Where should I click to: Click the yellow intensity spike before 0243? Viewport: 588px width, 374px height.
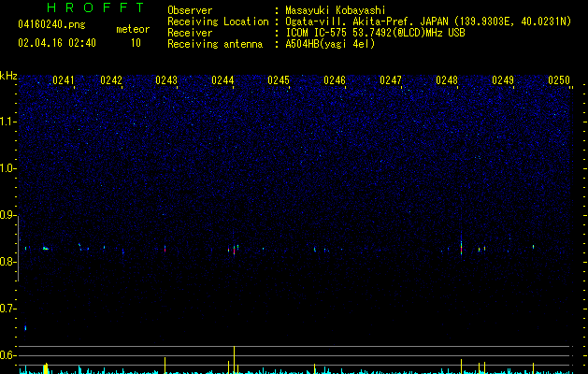coord(165,366)
